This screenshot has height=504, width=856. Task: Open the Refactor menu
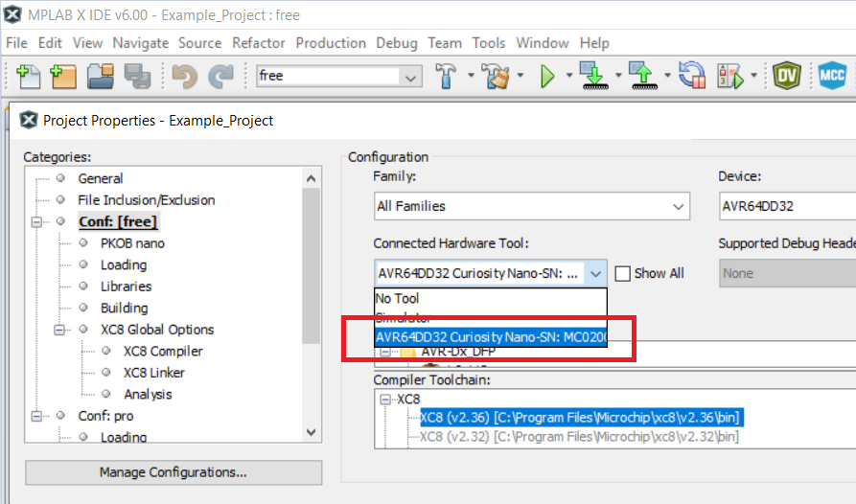point(258,43)
